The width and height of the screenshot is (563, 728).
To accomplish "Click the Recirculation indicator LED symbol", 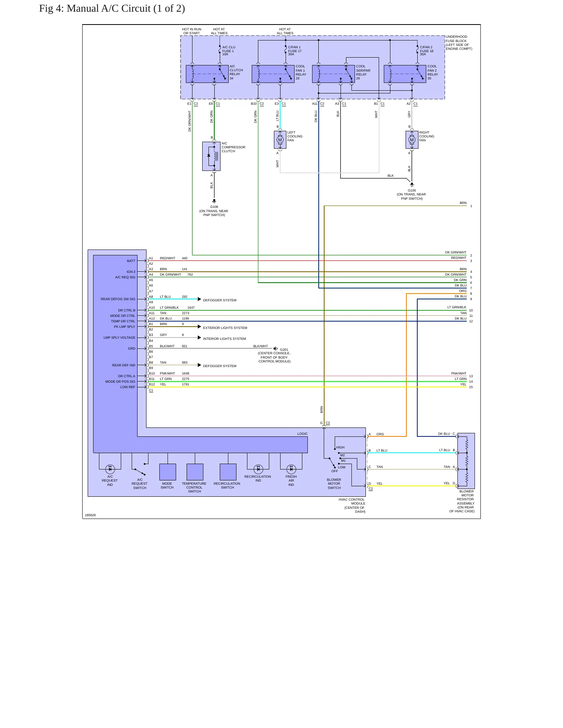I will 258,469.
